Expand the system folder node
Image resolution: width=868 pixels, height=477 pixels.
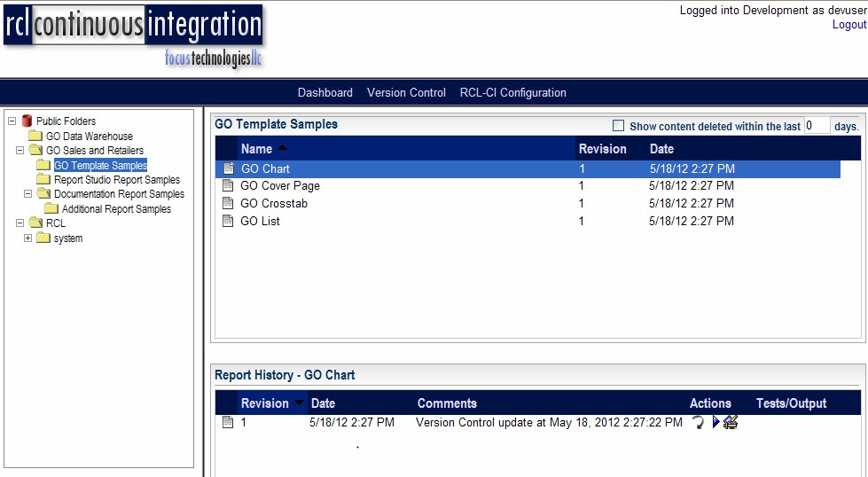point(27,238)
